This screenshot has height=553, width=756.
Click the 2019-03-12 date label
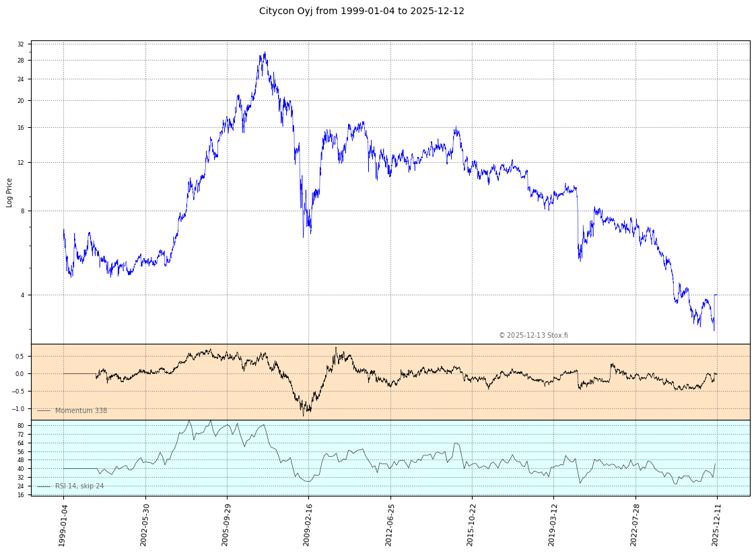(553, 523)
